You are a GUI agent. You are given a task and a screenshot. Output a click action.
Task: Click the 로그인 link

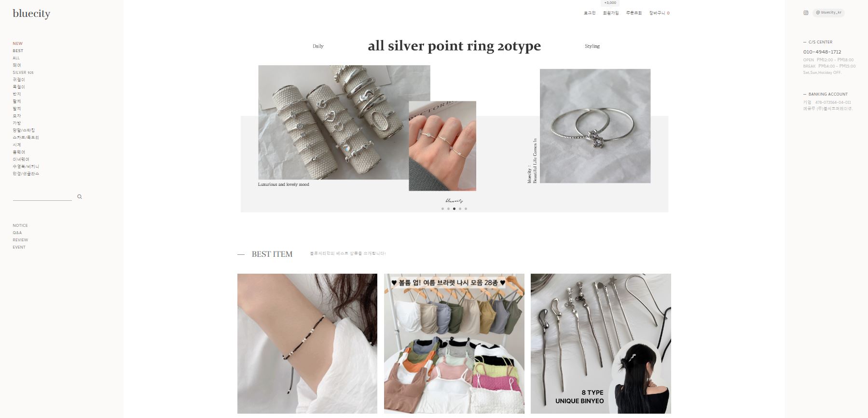tap(590, 13)
